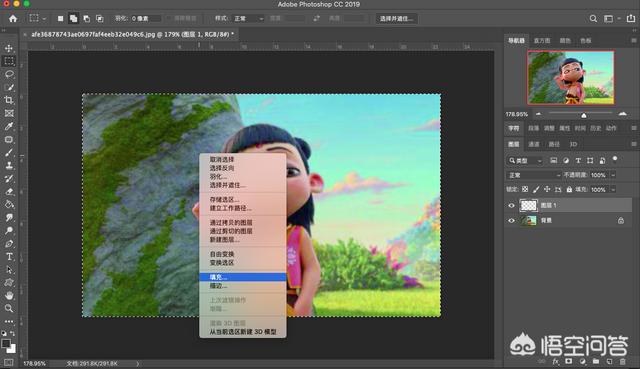Select the Eyedropper tool

pyautogui.click(x=9, y=127)
